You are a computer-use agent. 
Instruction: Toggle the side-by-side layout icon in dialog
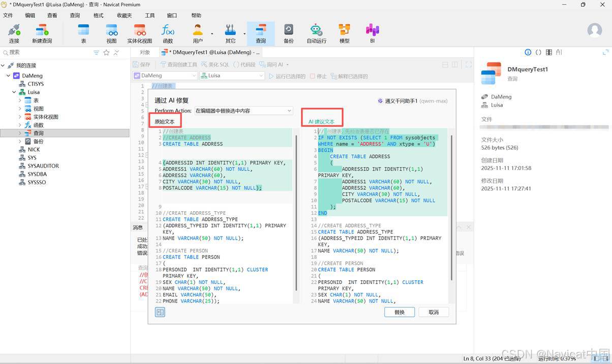[x=160, y=312]
